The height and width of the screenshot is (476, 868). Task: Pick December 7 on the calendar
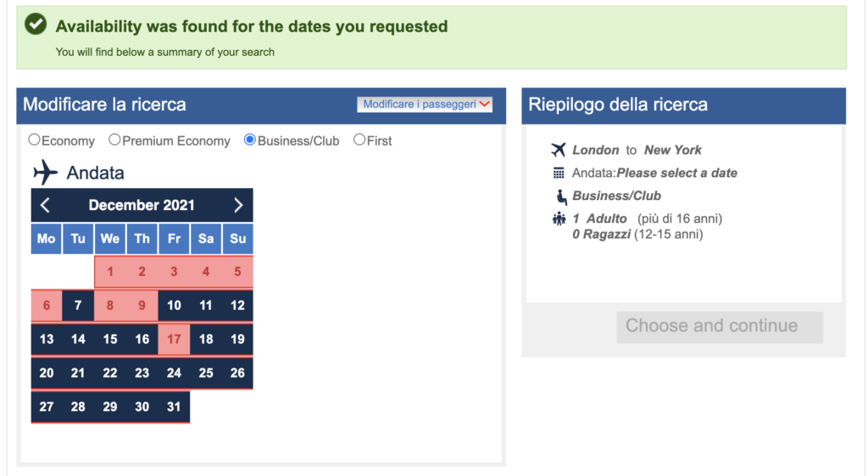[78, 305]
